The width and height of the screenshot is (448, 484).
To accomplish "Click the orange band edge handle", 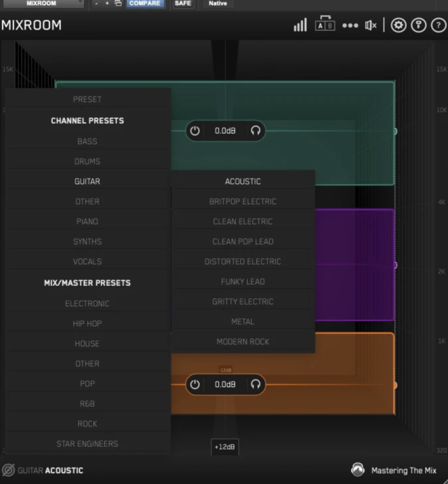I will coord(395,385).
